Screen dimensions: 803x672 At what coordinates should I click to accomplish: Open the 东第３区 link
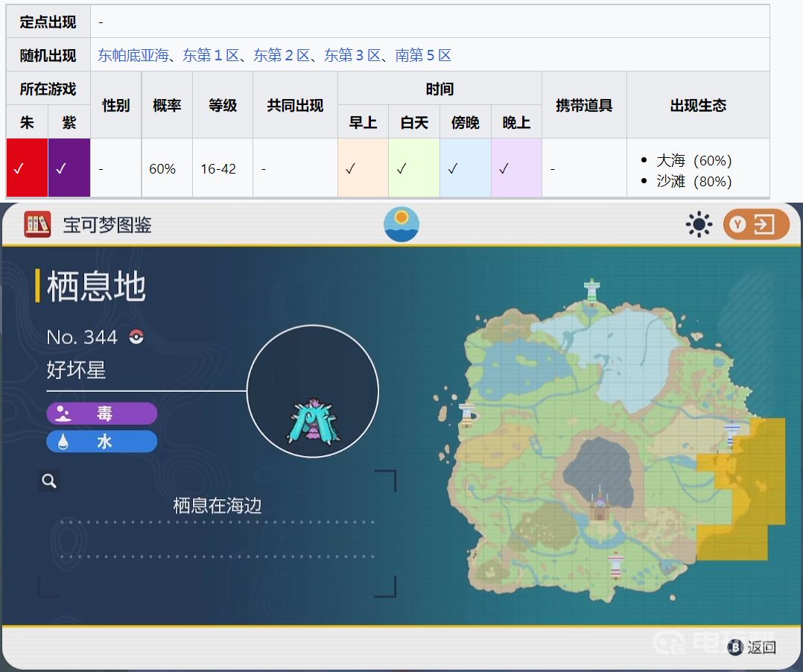click(x=352, y=55)
